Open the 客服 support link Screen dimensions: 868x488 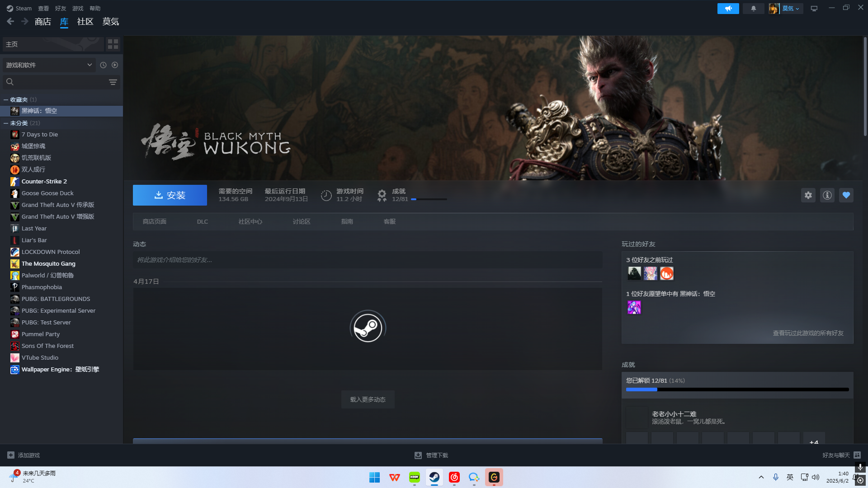click(390, 221)
